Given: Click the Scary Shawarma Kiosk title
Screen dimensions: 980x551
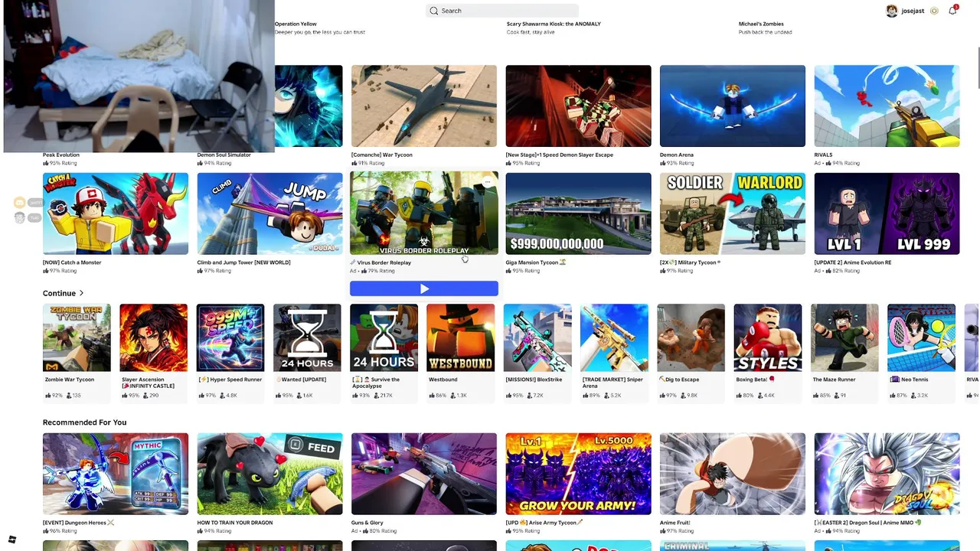Looking at the screenshot, I should tap(554, 24).
